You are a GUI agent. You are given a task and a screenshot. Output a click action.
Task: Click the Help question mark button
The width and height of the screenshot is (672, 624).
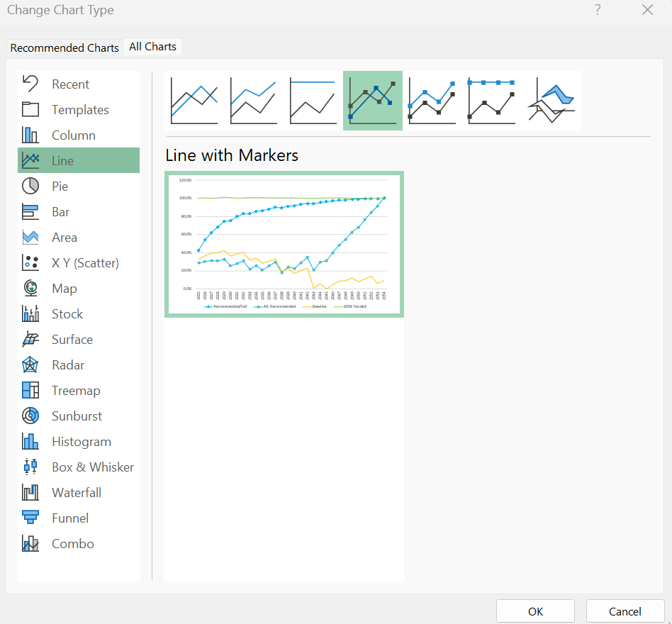point(598,10)
